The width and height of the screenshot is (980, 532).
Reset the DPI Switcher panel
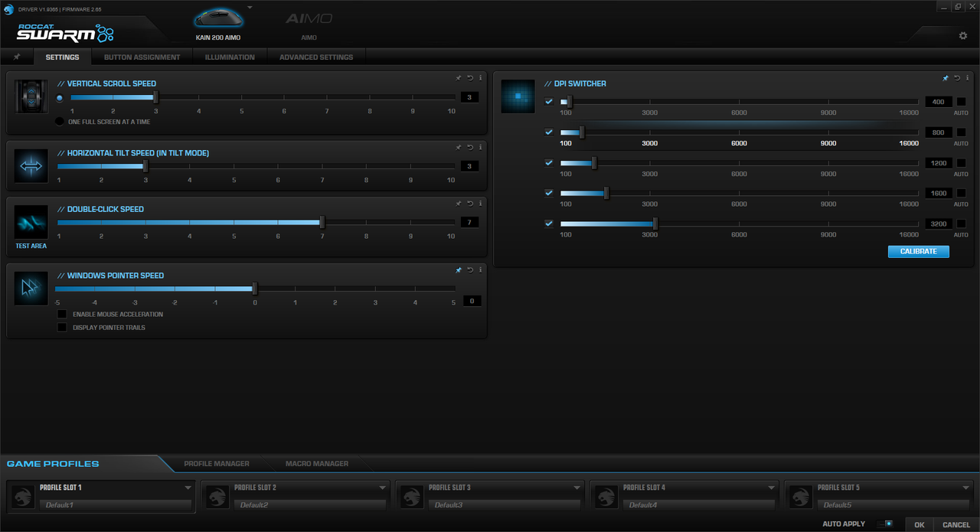[957, 78]
